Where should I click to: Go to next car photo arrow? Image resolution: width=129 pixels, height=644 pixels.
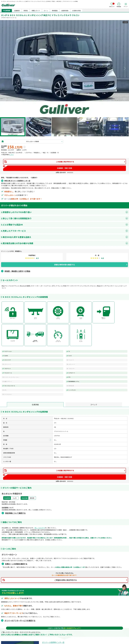[125, 68]
